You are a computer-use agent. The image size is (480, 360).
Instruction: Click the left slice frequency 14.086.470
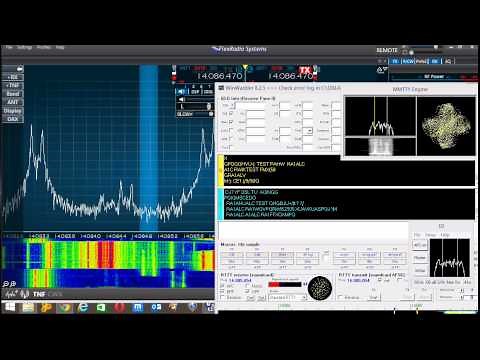(220, 76)
